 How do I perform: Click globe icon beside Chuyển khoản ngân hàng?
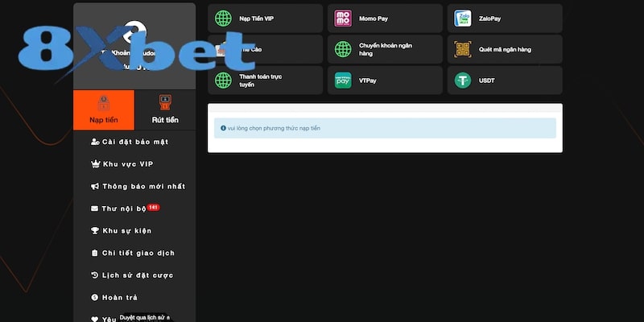pos(343,49)
